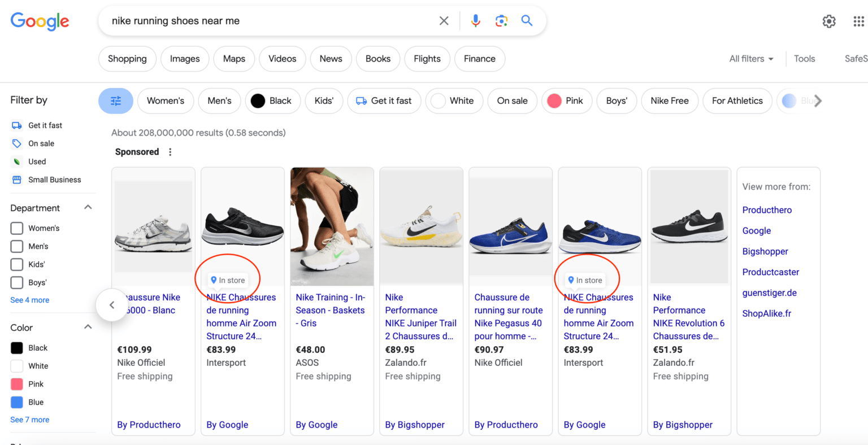
Task: Click the search magnifier icon
Action: (527, 20)
